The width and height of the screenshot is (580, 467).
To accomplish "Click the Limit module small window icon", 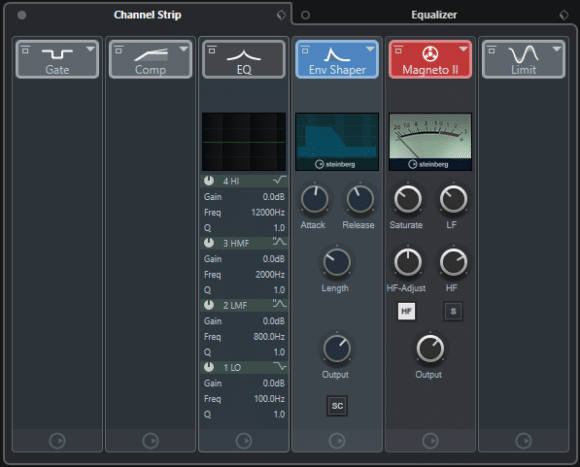I will coord(491,50).
